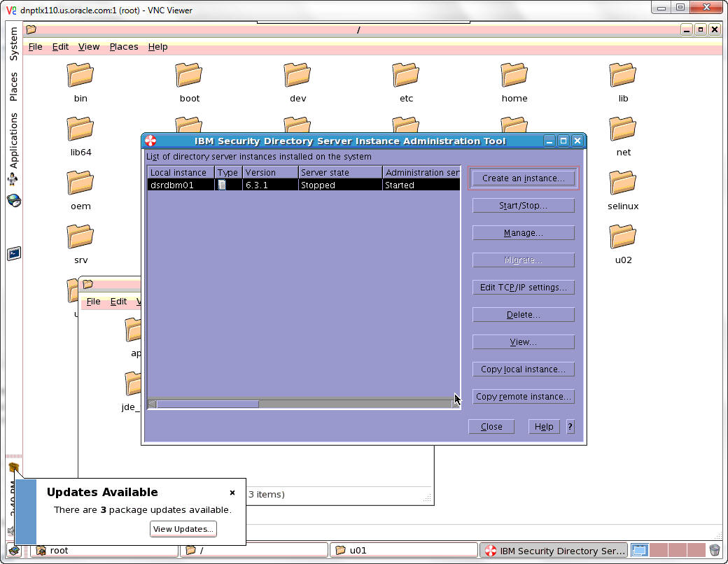Select the dev folder icon
Screen dimensions: 728x564
pos(297,75)
